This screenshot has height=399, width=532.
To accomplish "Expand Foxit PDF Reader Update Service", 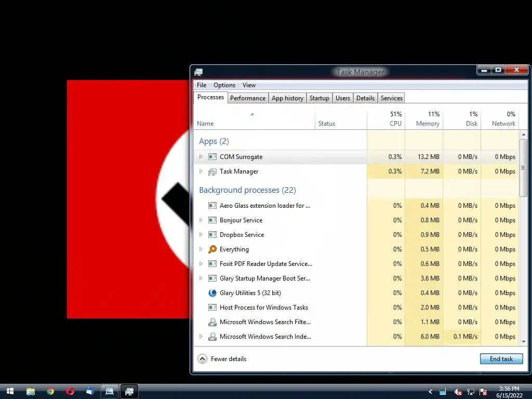I will (x=201, y=264).
